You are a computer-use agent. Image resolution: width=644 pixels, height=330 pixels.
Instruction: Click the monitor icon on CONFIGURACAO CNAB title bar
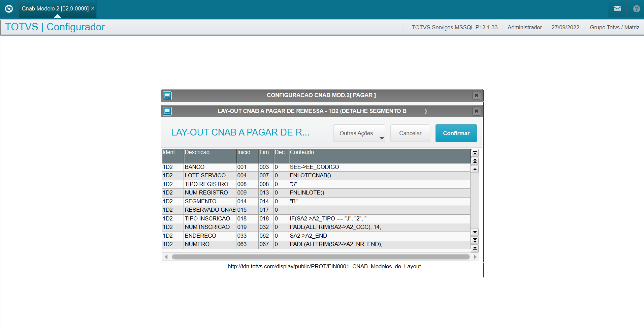(x=167, y=95)
